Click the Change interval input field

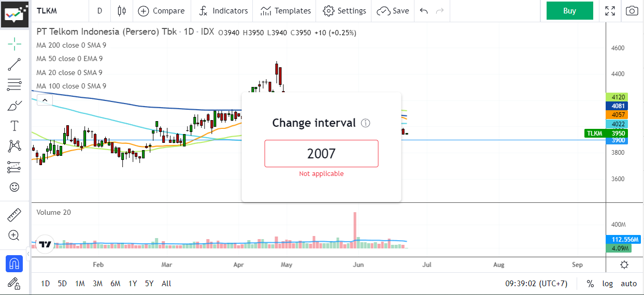point(321,154)
